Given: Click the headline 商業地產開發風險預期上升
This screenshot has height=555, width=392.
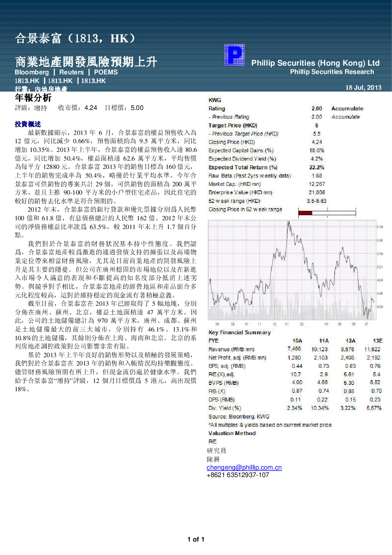Looking at the screenshot, I should click(86, 62).
